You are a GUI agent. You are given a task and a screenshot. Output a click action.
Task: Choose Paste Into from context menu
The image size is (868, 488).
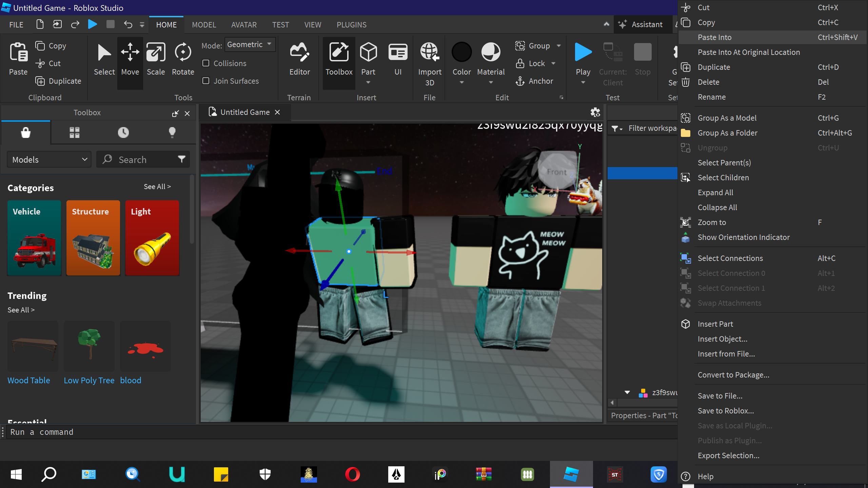click(714, 37)
